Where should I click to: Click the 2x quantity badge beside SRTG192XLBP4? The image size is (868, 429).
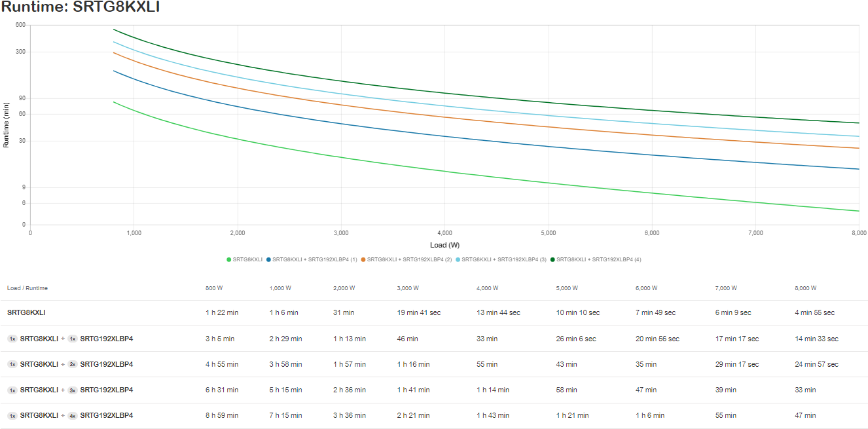(x=73, y=364)
